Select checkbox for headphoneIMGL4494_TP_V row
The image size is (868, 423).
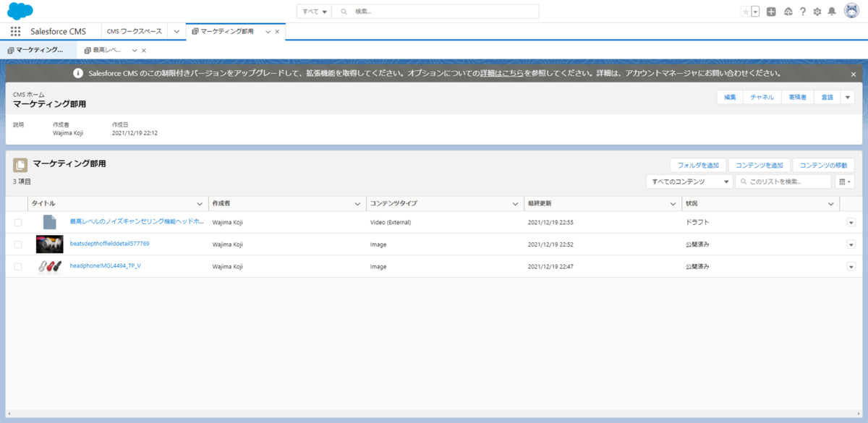pyautogui.click(x=18, y=267)
